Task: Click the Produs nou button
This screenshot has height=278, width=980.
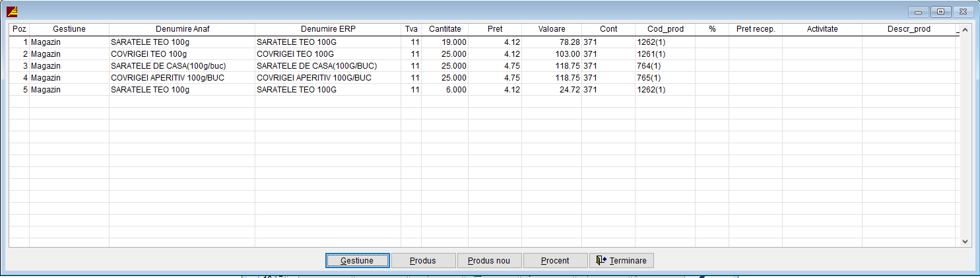Action: pyautogui.click(x=489, y=261)
